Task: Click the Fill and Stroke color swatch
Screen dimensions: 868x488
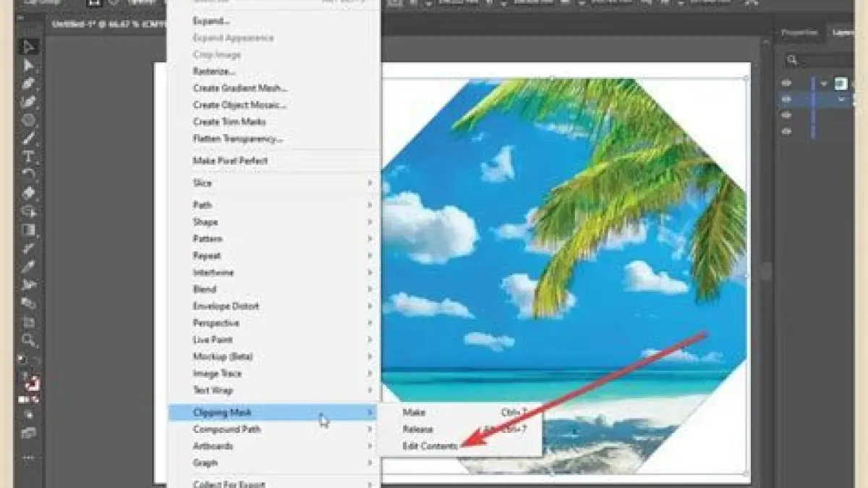Action: [30, 382]
